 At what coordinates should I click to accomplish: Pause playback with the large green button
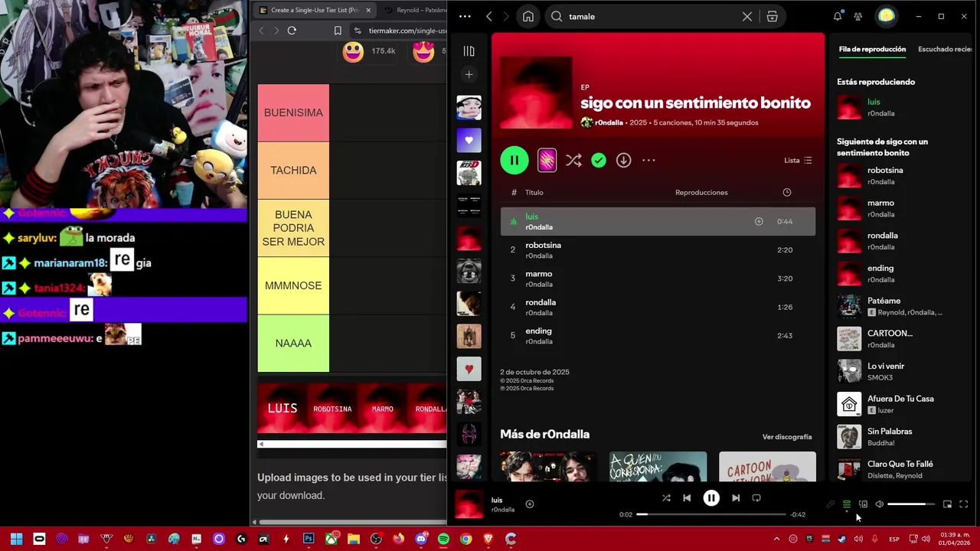click(514, 160)
